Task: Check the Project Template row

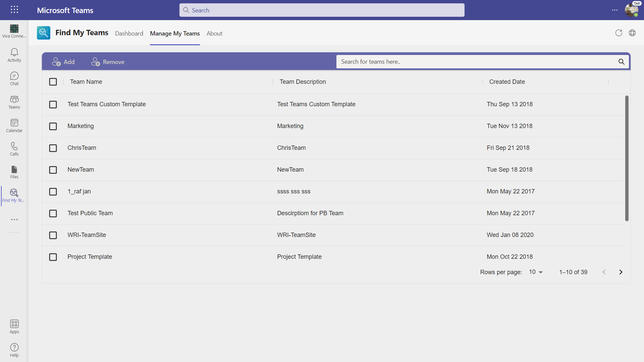Action: pos(53,257)
